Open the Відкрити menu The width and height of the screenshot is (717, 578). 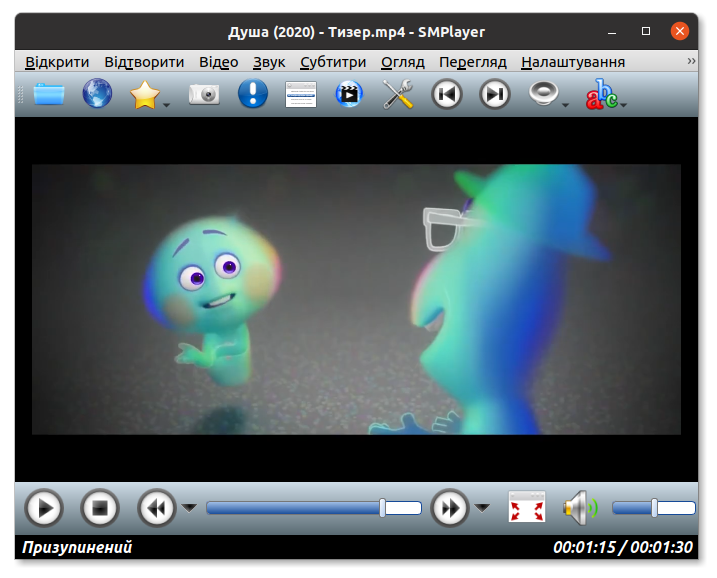pos(57,62)
